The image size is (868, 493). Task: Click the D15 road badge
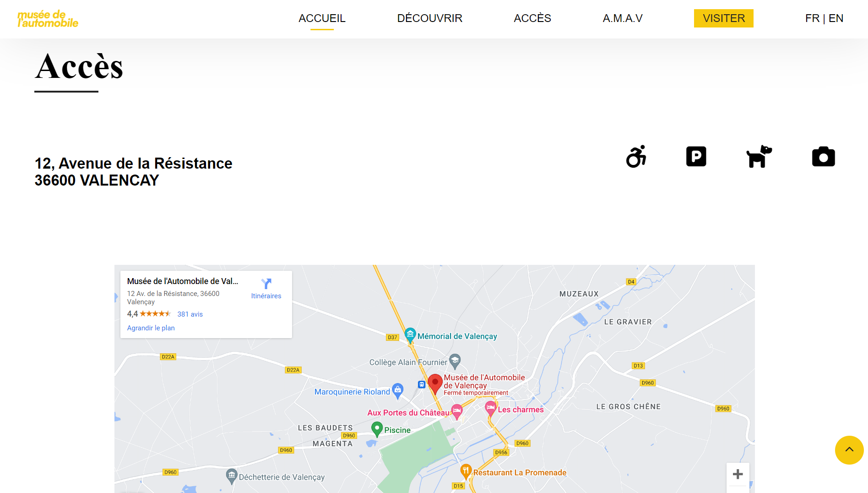click(458, 486)
